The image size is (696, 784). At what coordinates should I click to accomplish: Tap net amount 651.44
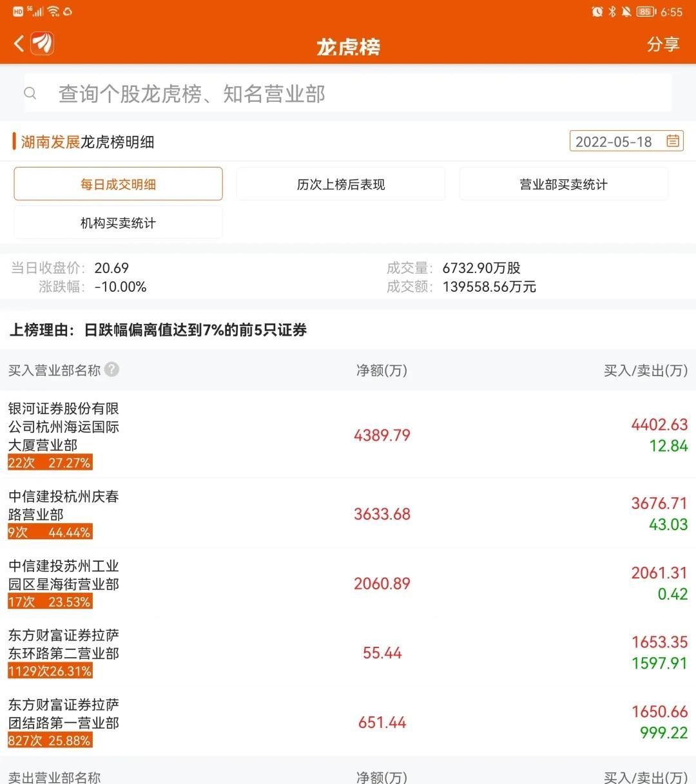(x=382, y=723)
